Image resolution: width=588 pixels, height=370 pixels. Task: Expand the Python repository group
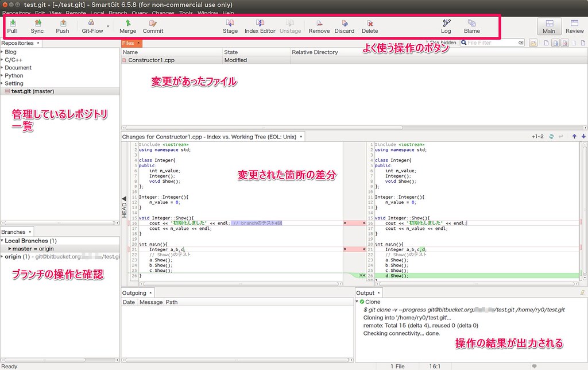(x=2, y=75)
